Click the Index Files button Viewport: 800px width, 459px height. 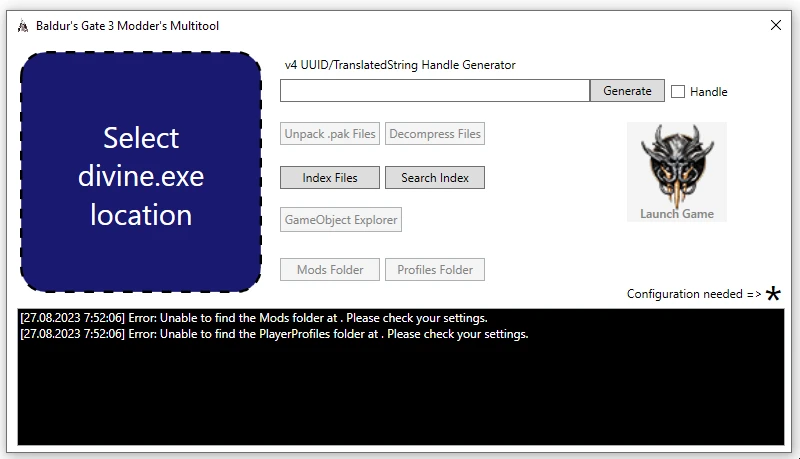330,177
